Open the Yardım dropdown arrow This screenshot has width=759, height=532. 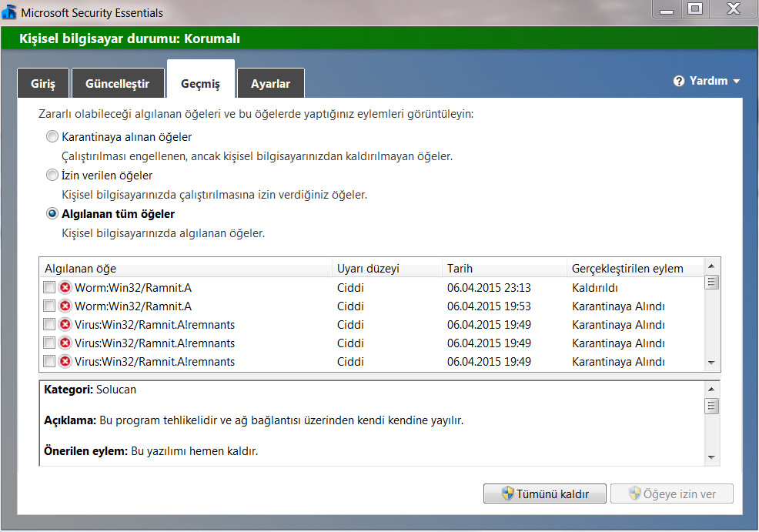(x=736, y=82)
